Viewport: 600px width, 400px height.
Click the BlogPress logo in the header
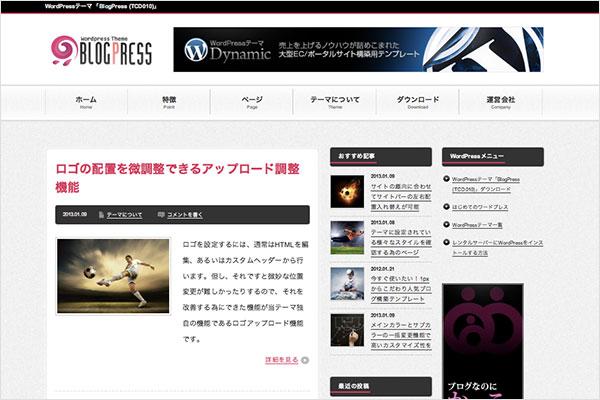(x=103, y=51)
